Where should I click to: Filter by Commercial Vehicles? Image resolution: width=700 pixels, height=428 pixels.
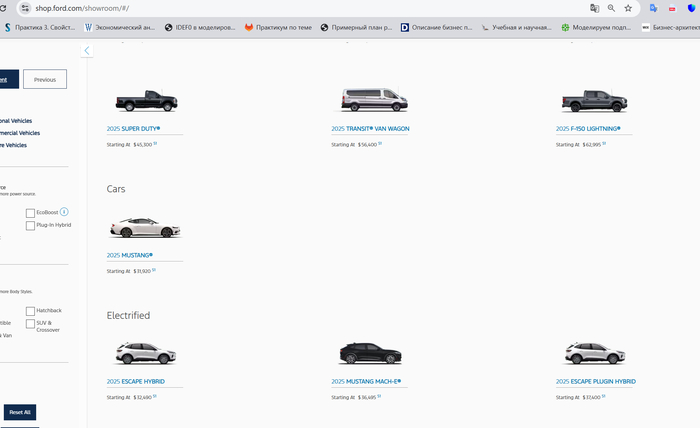point(20,133)
